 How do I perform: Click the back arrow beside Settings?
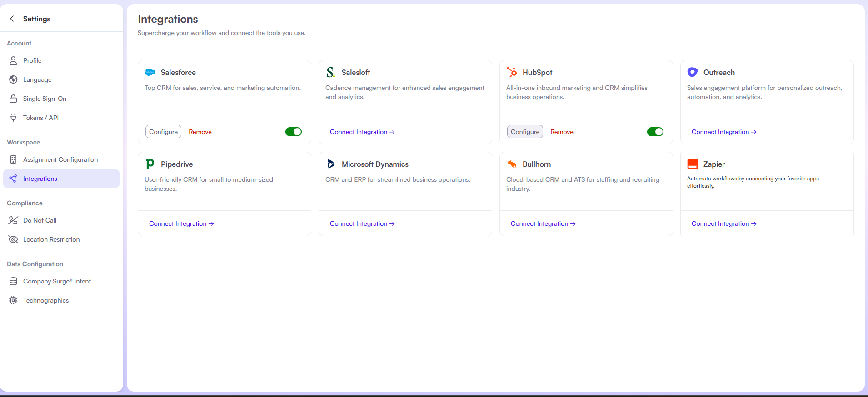12,19
